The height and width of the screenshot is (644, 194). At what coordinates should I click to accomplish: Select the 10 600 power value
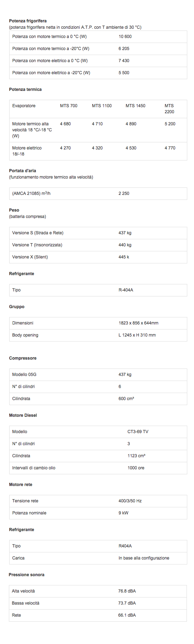click(x=125, y=37)
